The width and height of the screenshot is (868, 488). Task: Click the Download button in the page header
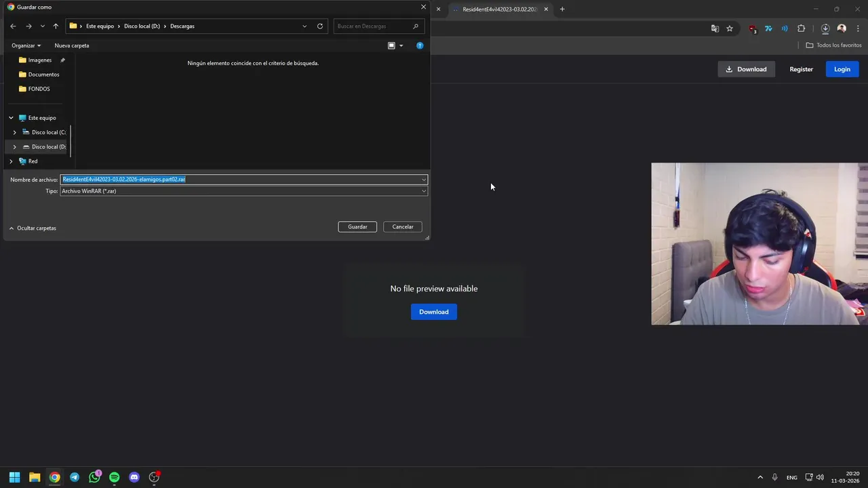tap(746, 69)
